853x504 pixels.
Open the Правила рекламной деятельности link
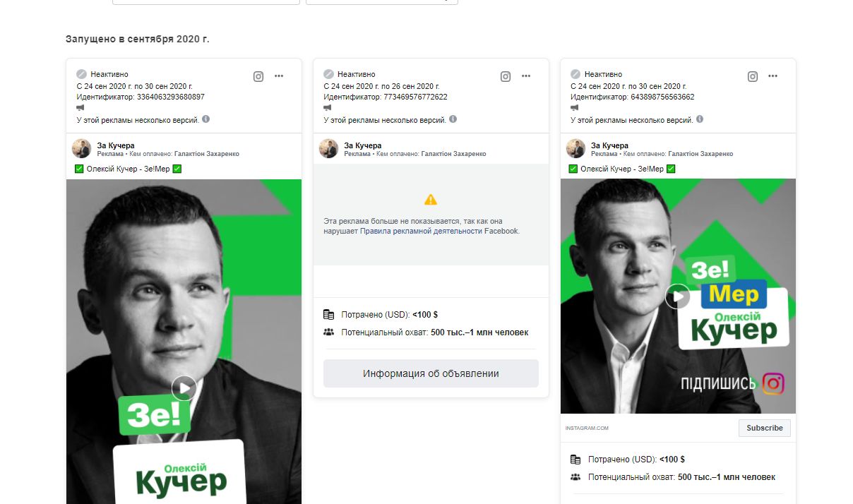(422, 231)
